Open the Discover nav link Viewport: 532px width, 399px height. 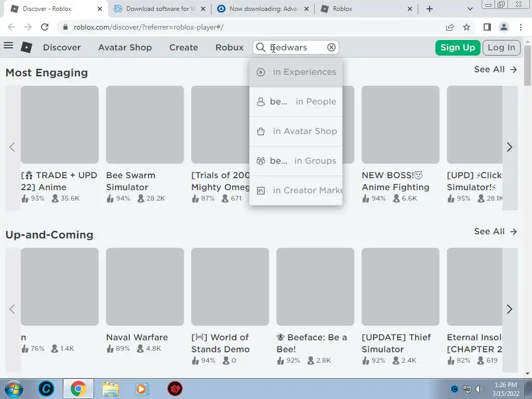point(62,47)
